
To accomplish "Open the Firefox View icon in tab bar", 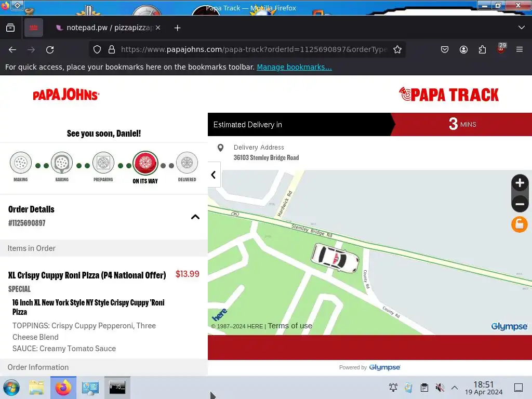I will [x=10, y=28].
